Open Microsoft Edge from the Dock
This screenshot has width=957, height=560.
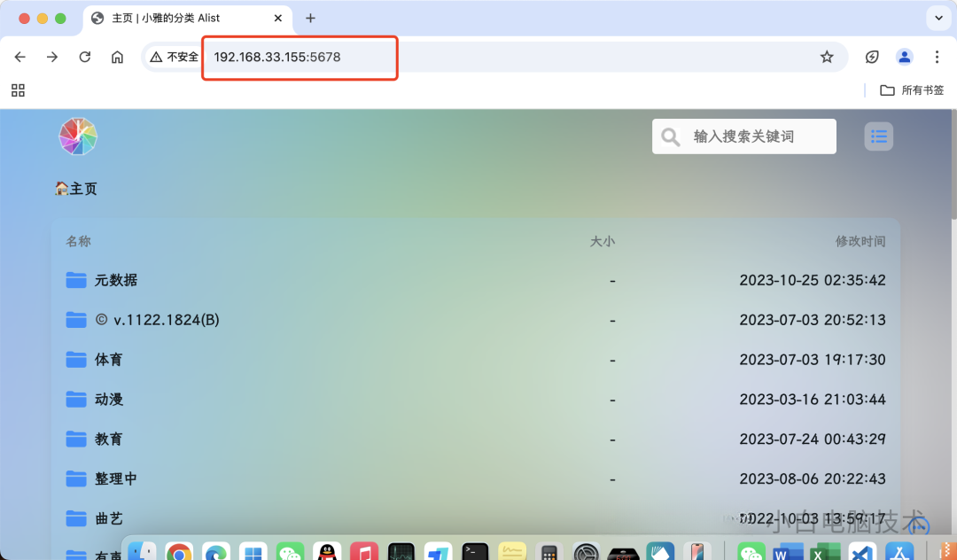click(x=216, y=551)
